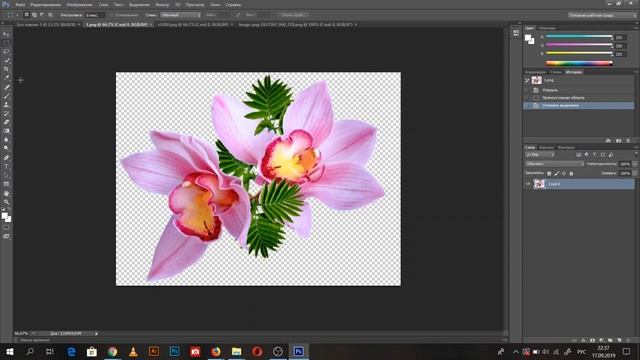Choose Subtract from selection mode
640x360 pixels.
click(42, 15)
